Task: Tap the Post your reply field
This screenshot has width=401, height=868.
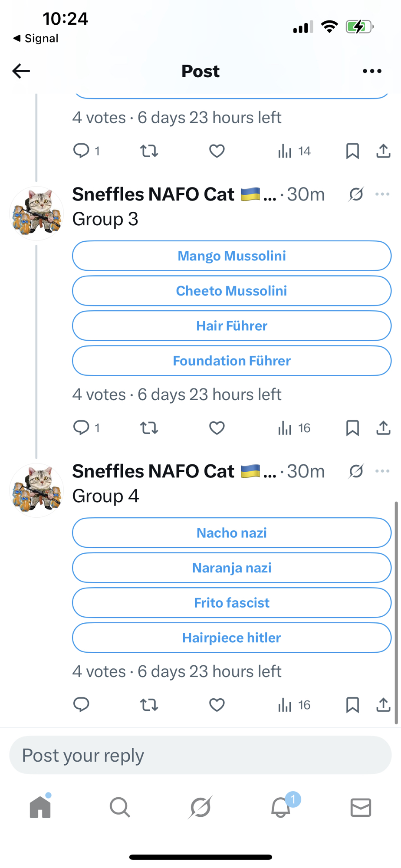Action: pyautogui.click(x=200, y=756)
